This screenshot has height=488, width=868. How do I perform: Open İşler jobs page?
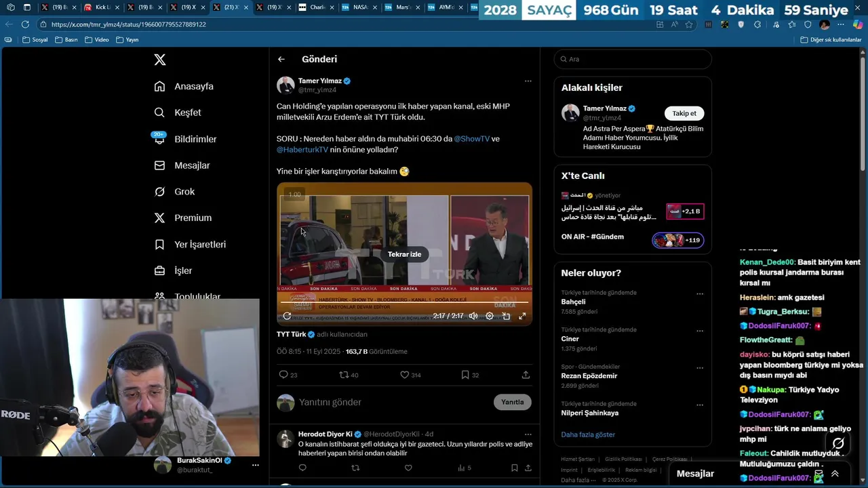173,270
